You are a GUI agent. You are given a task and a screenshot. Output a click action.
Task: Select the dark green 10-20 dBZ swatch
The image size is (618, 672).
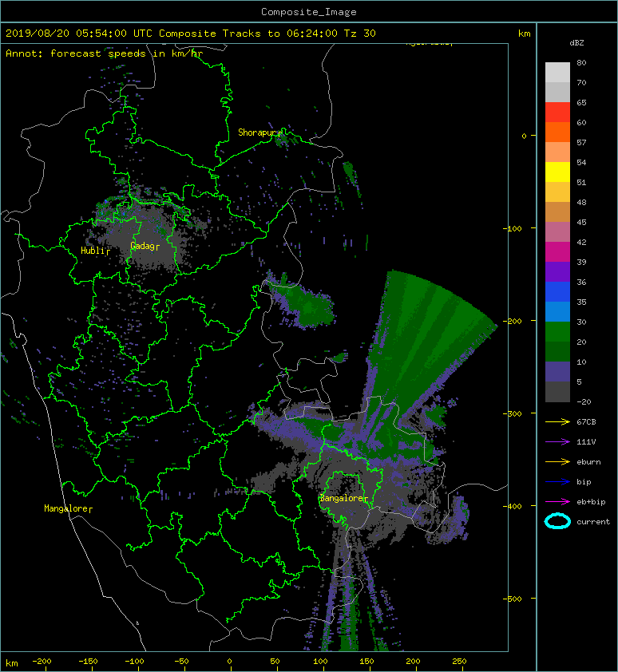coord(557,351)
